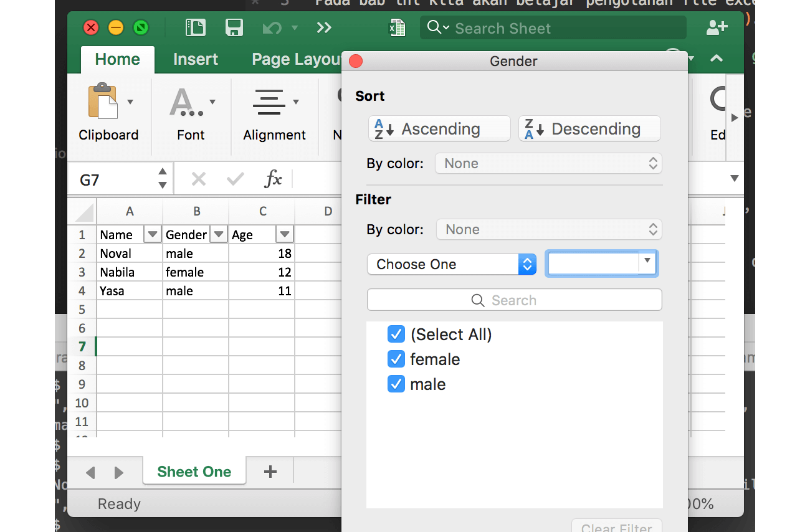Image resolution: width=810 pixels, height=532 pixels.
Task: Click the Undo icon in the toolbar
Action: [x=272, y=27]
